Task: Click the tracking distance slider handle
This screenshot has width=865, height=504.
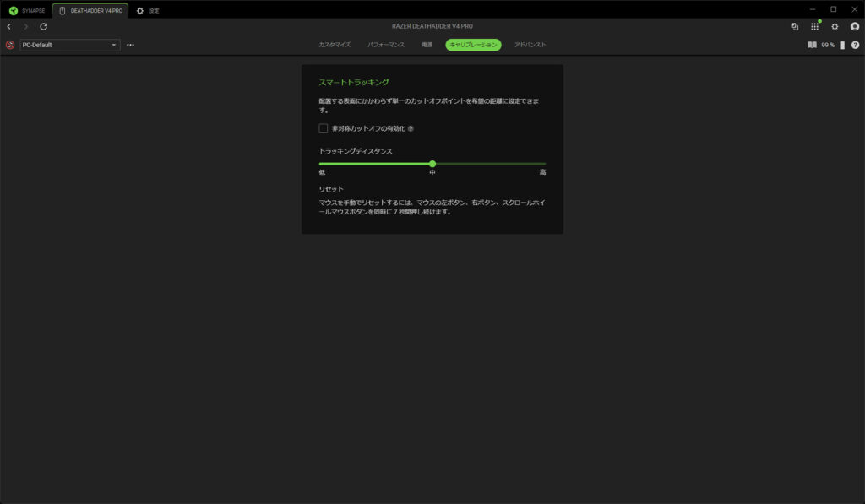Action: [x=432, y=164]
